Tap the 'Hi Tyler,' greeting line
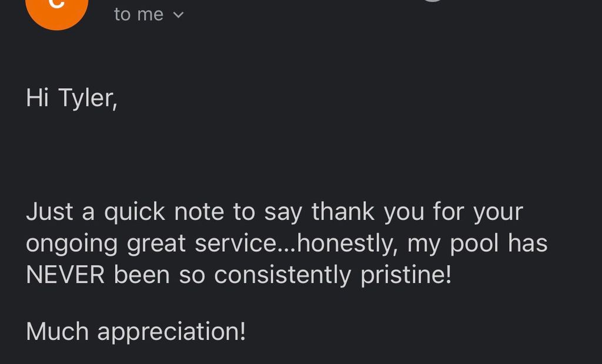Screen dimensions: 602x364 72,98
